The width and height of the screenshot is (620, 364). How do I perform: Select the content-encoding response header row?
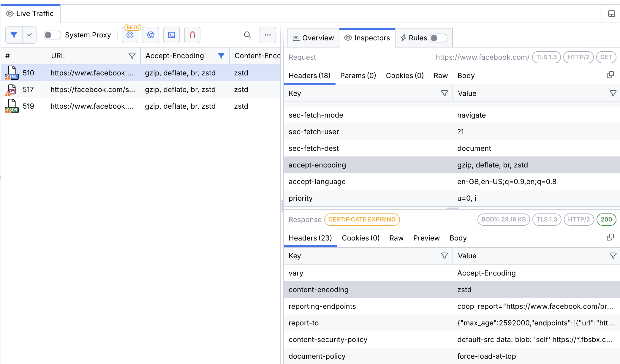pyautogui.click(x=452, y=289)
